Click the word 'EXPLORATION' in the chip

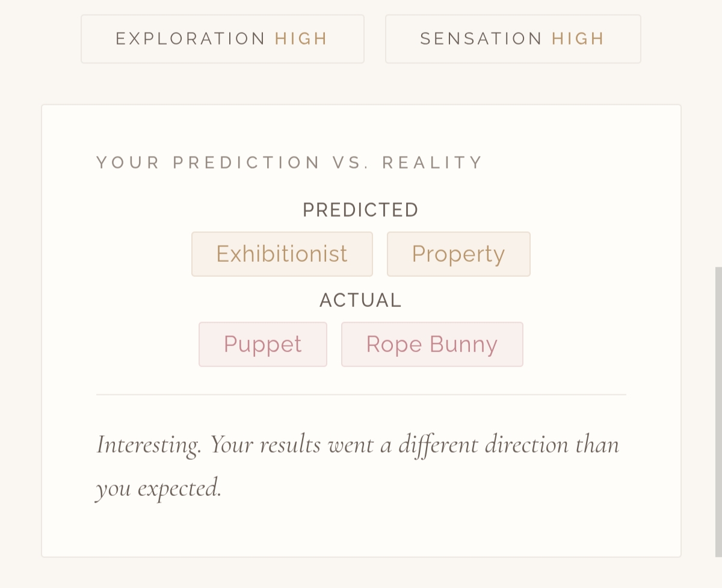(191, 39)
